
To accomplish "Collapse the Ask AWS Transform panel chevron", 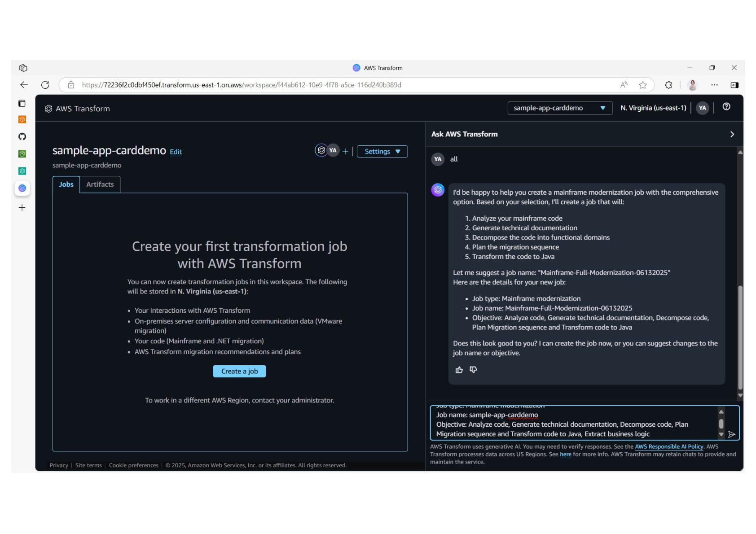I will 732,134.
